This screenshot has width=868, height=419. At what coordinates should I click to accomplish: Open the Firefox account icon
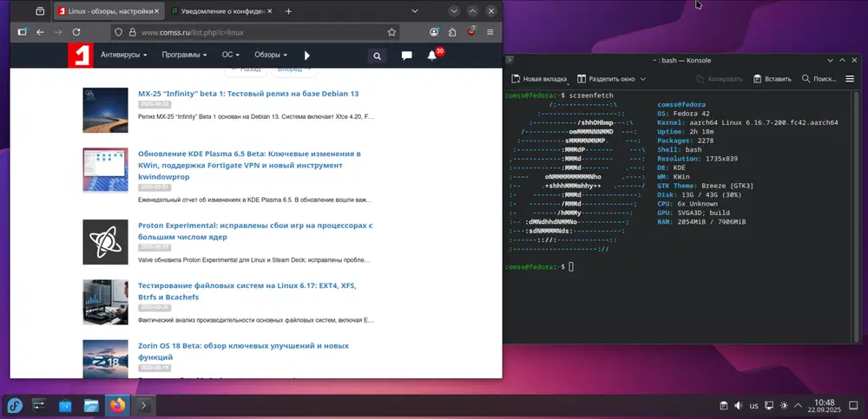pos(435,32)
